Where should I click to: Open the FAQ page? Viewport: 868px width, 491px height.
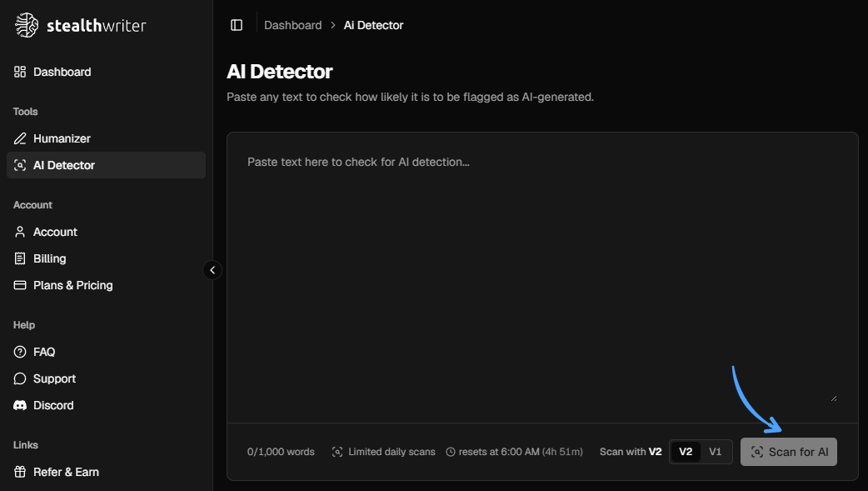click(107, 352)
